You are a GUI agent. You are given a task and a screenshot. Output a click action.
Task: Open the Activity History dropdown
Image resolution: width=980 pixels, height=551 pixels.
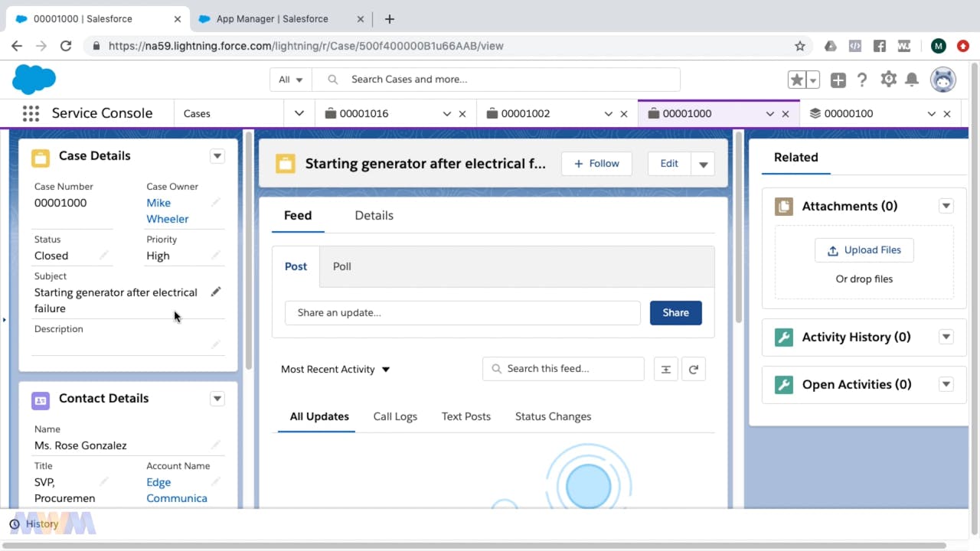point(946,337)
